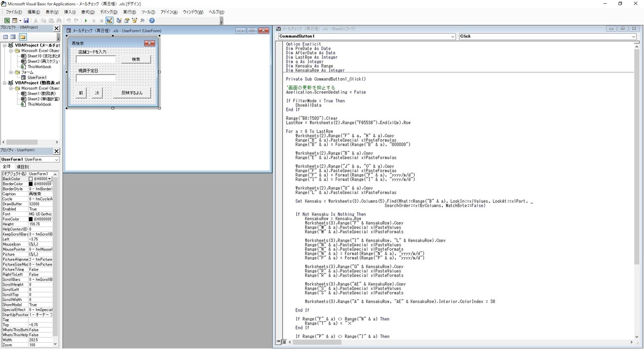
Task: Open the UserForm1 object dropdown in Properties
Action: coord(56,159)
